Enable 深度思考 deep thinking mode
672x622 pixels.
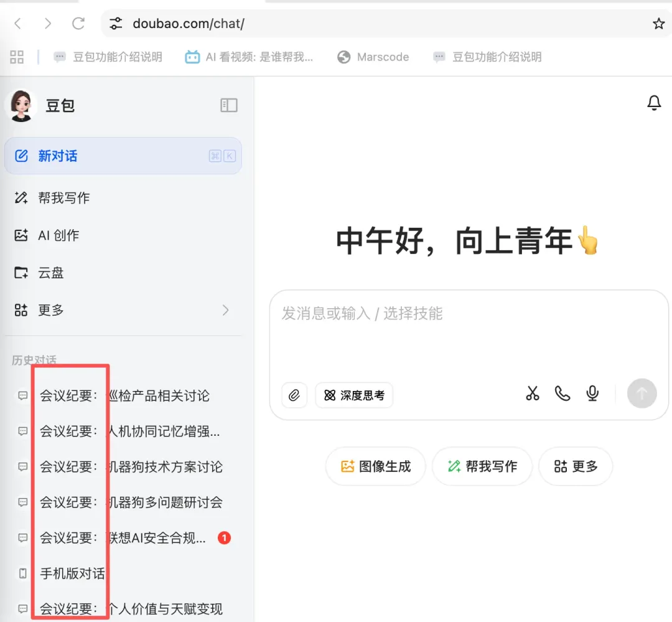tap(354, 395)
